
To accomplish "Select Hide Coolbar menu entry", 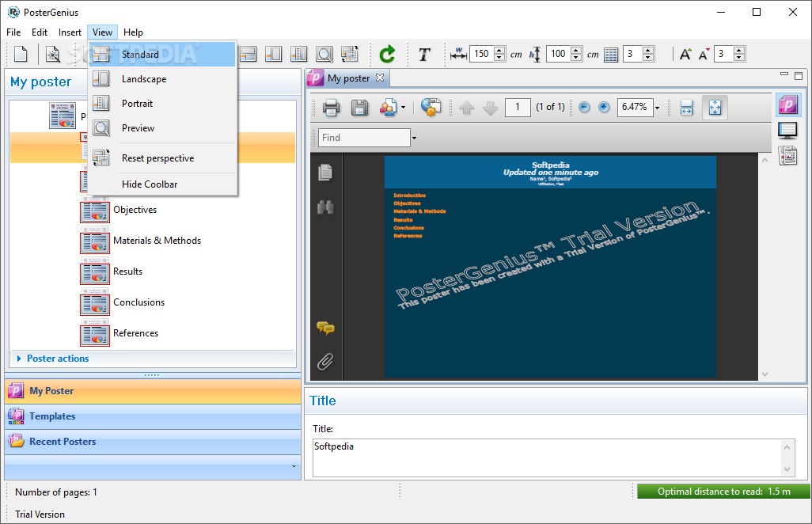I will 162,184.
